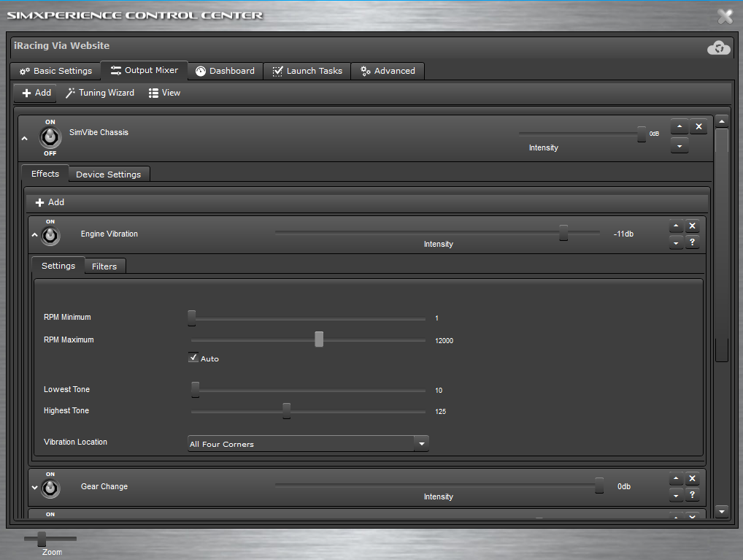743x560 pixels.
Task: Click the scroll down arrow
Action: click(x=721, y=511)
